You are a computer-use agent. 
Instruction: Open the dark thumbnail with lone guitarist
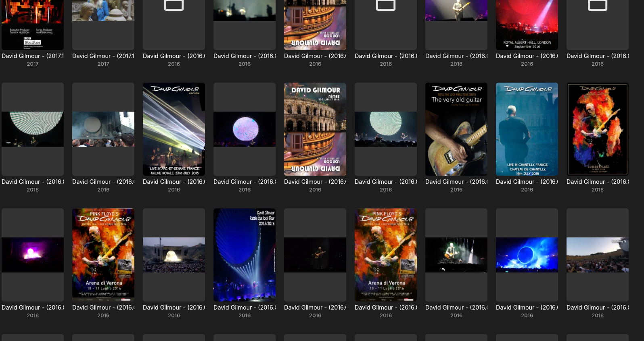point(315,255)
